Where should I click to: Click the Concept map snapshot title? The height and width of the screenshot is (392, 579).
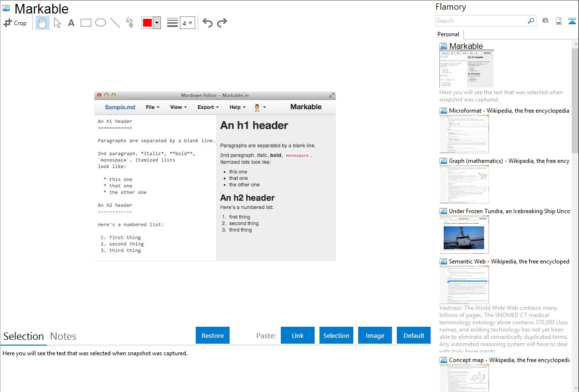[x=509, y=360]
